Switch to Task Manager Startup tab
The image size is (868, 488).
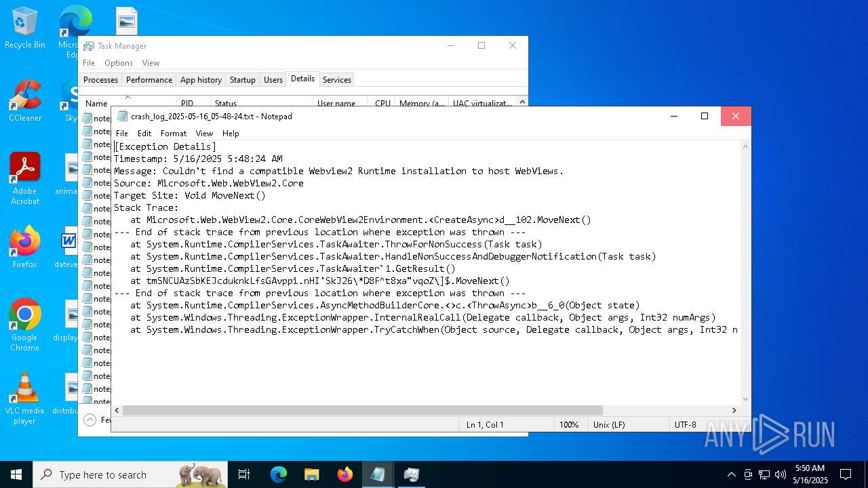point(243,80)
